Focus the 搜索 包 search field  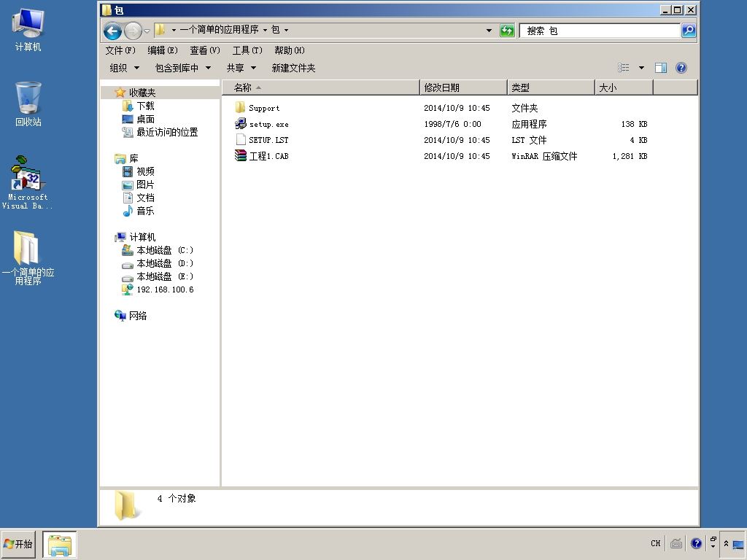(x=600, y=31)
